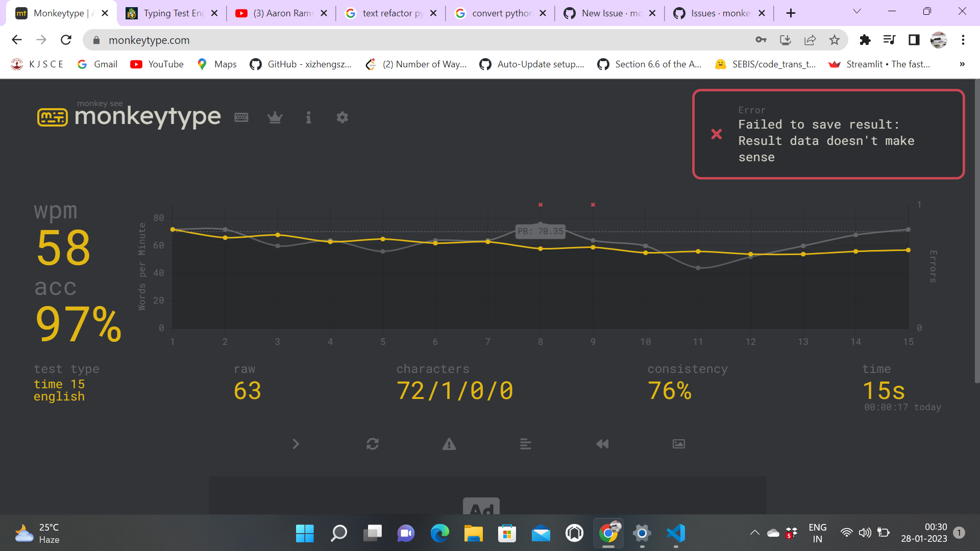This screenshot has height=551, width=980.
Task: Switch to the 'Typing Test Eng' tab
Action: 168,13
